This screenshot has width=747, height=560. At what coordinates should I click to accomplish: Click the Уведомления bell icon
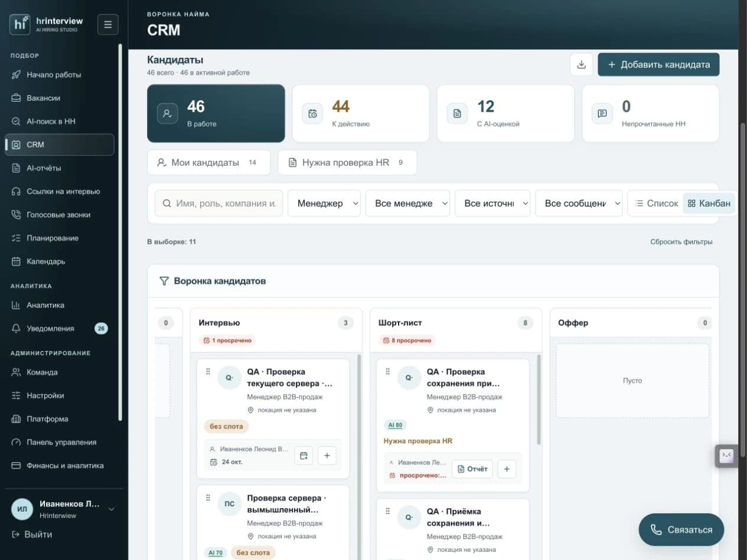coord(16,329)
